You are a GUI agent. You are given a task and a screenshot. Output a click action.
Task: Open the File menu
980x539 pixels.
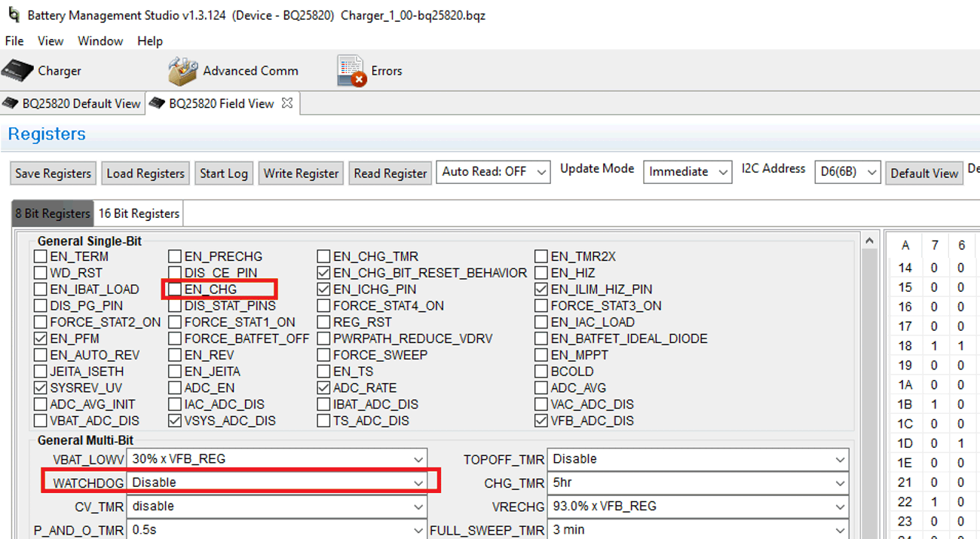(14, 41)
